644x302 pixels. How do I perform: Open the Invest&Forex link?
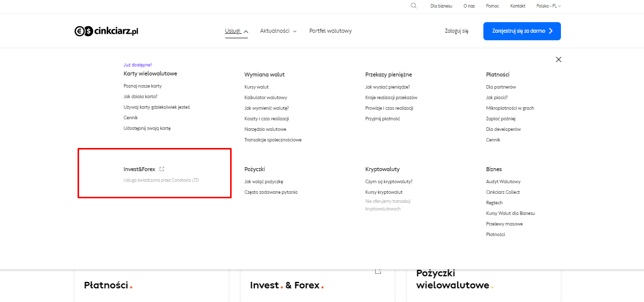pyautogui.click(x=139, y=169)
